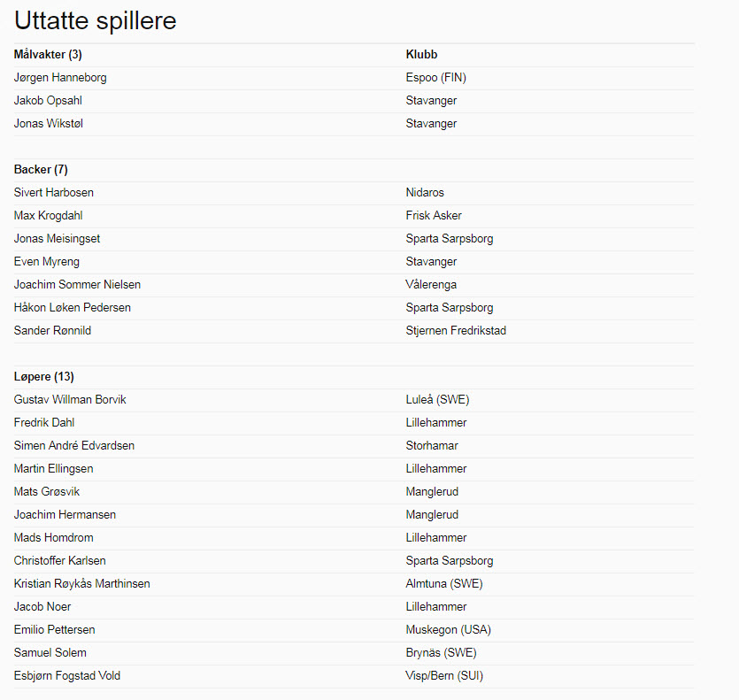Select defender Sivert Harbosen

coord(54,193)
